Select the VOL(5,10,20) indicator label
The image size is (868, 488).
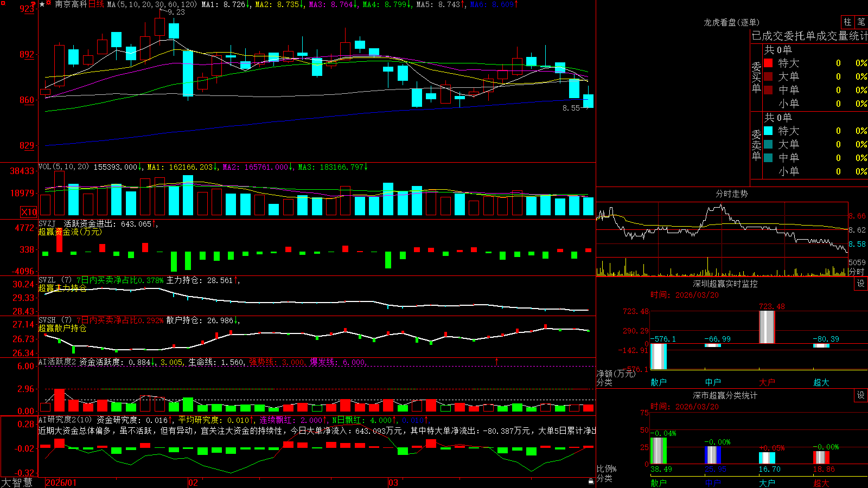point(63,167)
